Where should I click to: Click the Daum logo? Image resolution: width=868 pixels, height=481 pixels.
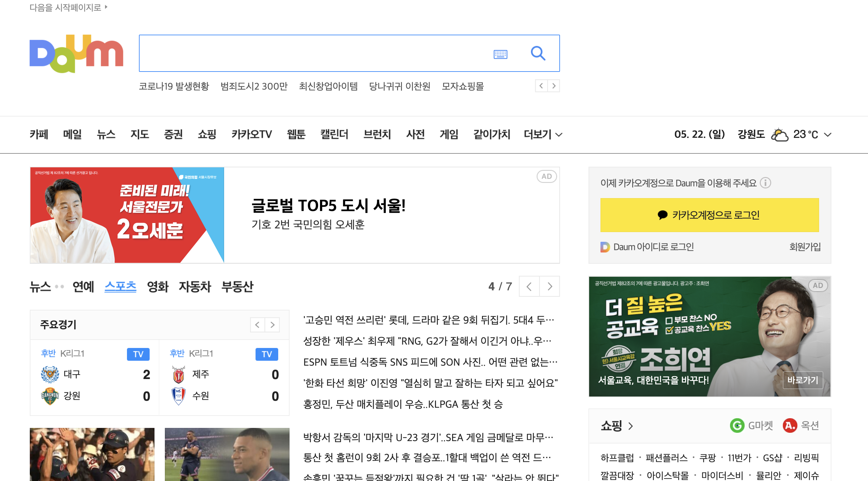coord(76,53)
